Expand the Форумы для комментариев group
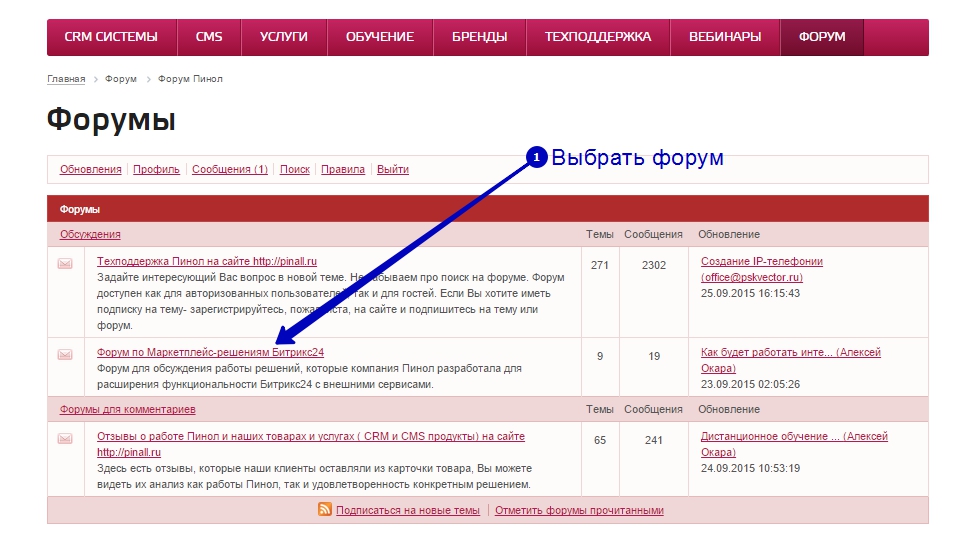957x539 pixels. coord(127,409)
